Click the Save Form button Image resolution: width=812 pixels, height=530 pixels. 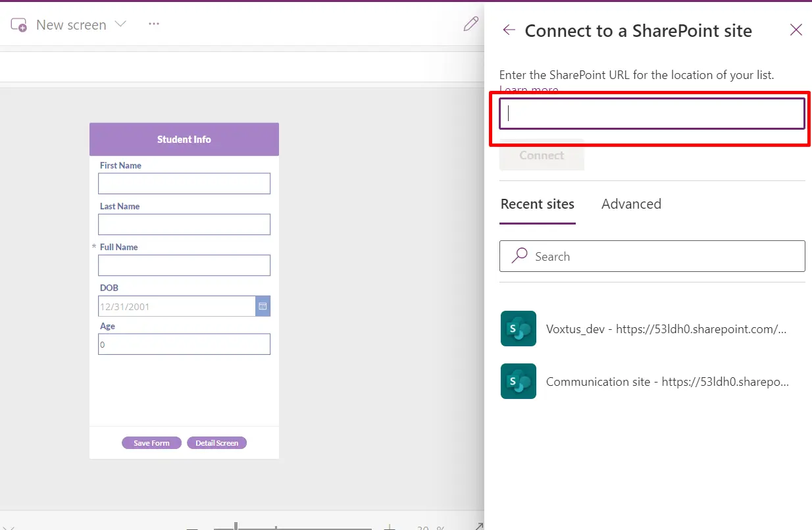pos(151,443)
